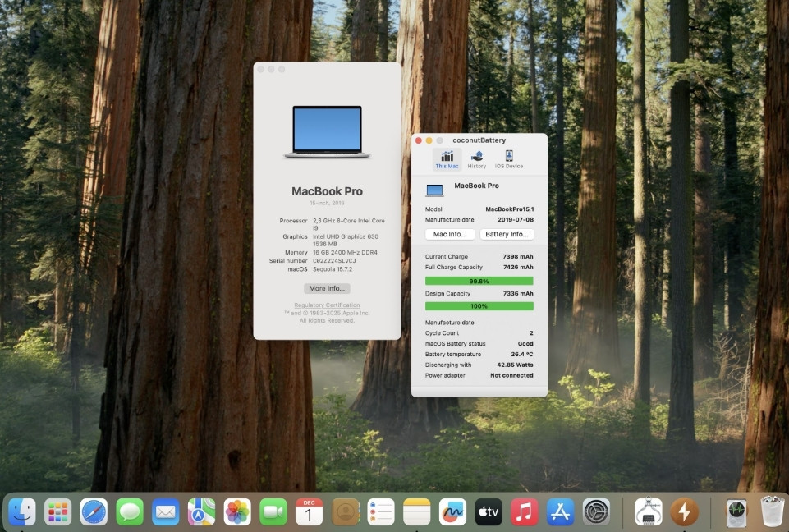Launch Safari from the dock
This screenshot has width=789, height=532.
(94, 511)
